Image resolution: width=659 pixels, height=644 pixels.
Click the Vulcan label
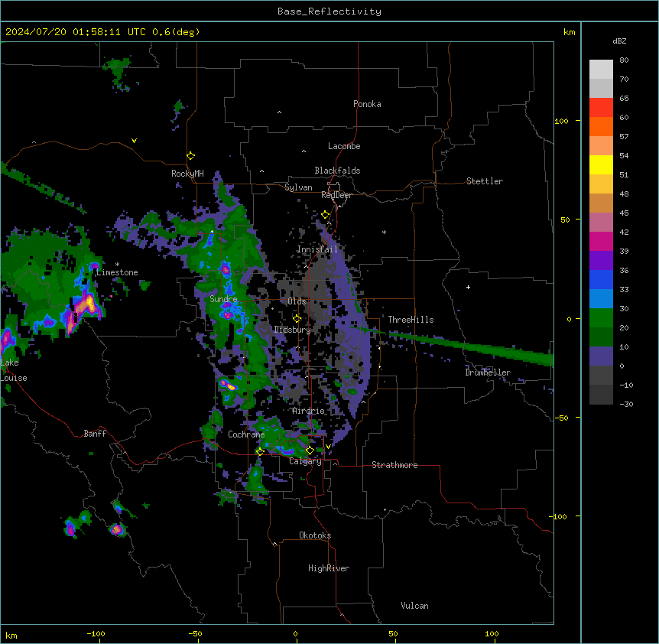(414, 606)
